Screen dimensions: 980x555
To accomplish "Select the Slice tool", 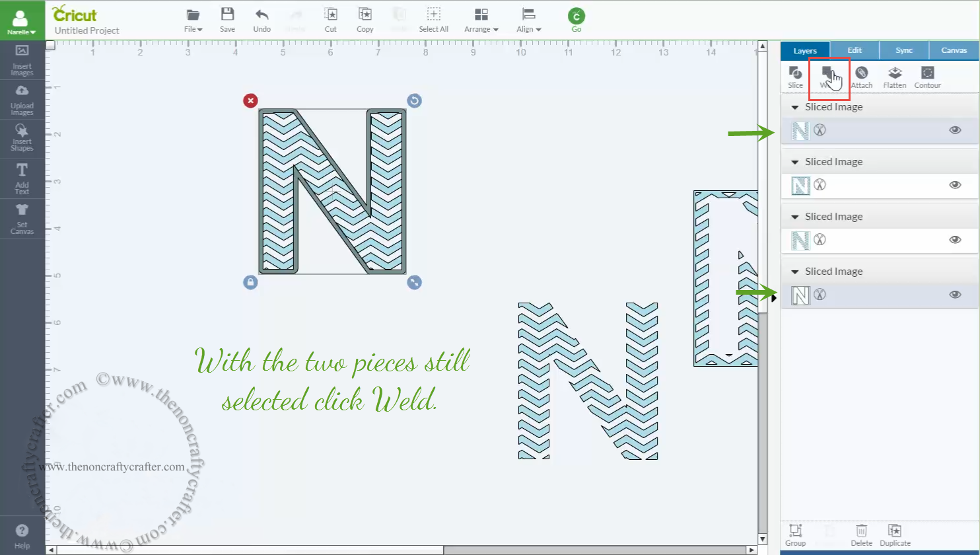I will coord(795,77).
